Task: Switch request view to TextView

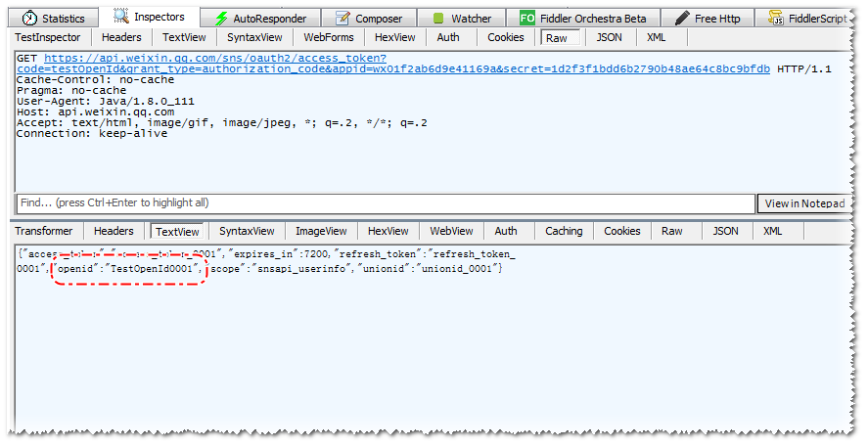Action: point(184,37)
